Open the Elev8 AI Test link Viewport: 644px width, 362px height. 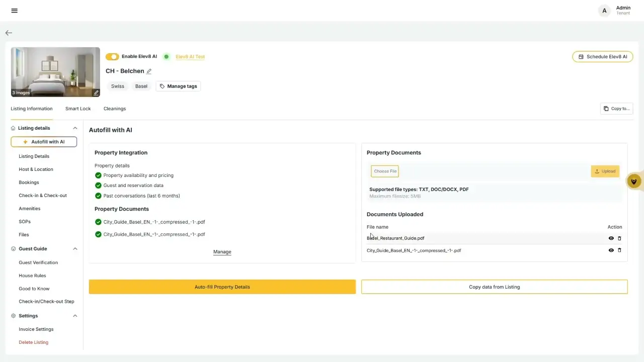tap(190, 57)
